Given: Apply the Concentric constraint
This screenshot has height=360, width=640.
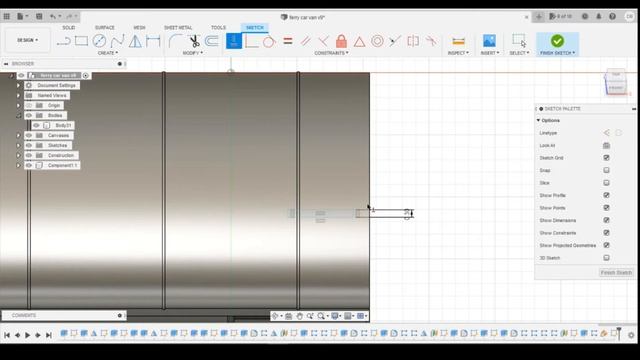Looking at the screenshot, I should [377, 41].
